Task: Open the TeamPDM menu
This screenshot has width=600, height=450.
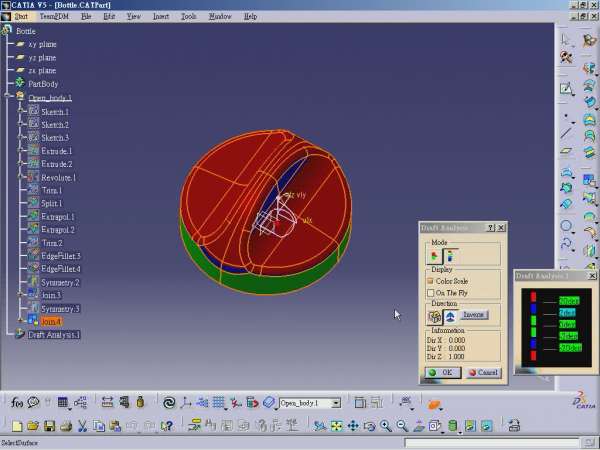Action: pos(54,16)
